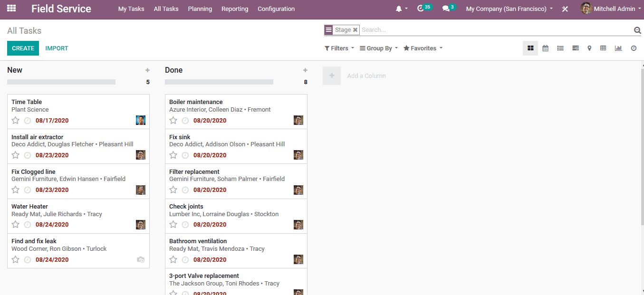This screenshot has height=295, width=644.
Task: Open the apps grid menu
Action: (x=11, y=9)
